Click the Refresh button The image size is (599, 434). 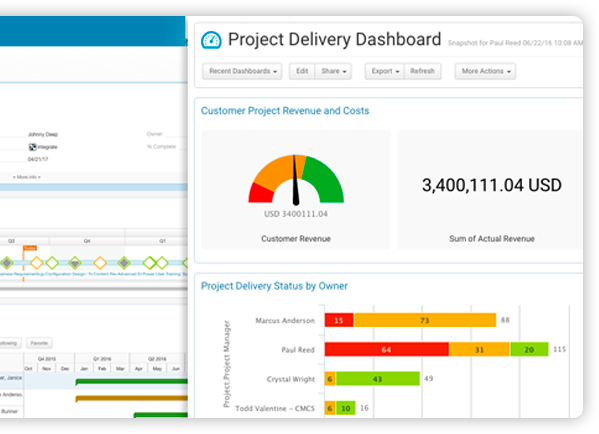point(423,71)
